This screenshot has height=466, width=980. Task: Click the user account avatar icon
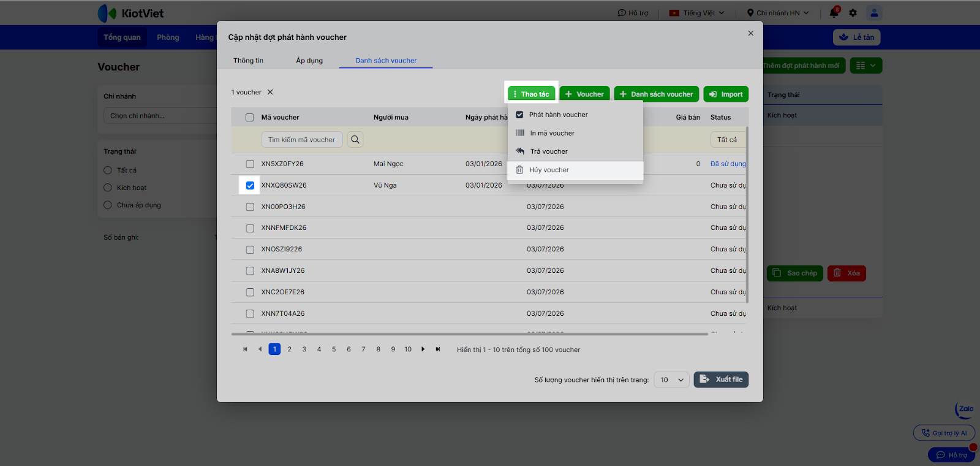874,13
